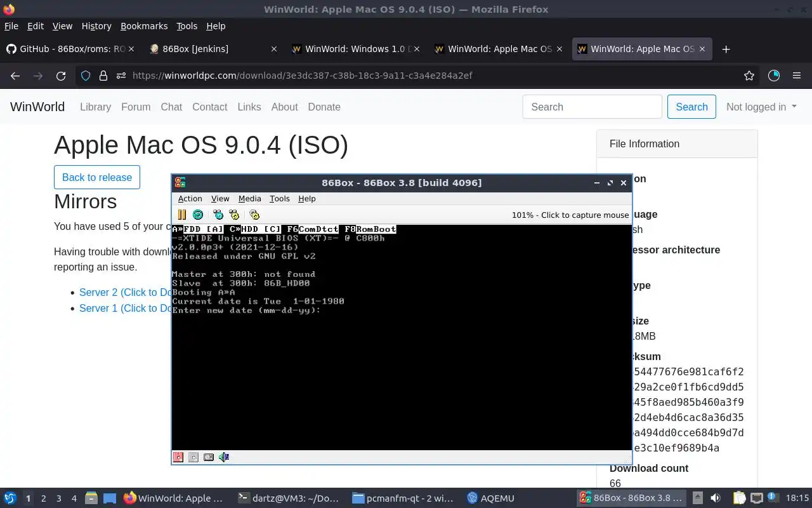View site security padlock info
This screenshot has width=812, height=508.
[103, 76]
